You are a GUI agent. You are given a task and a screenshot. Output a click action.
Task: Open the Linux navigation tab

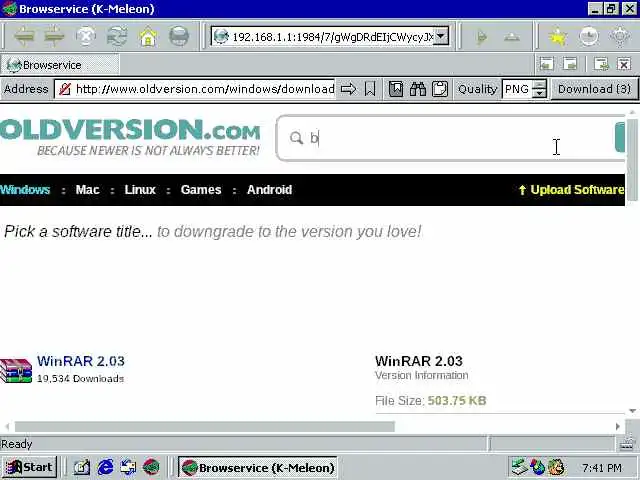140,190
